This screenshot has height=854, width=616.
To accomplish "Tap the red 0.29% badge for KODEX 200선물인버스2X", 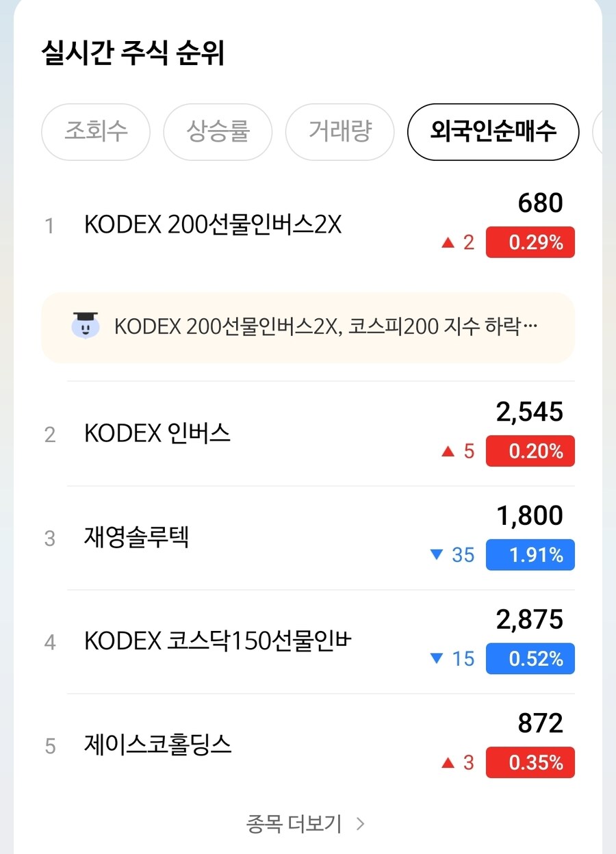I will 530,242.
